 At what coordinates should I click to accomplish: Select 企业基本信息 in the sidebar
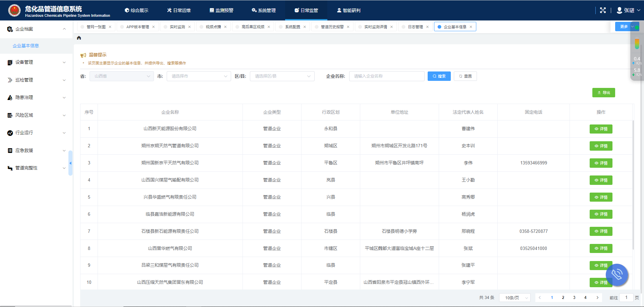tap(26, 46)
